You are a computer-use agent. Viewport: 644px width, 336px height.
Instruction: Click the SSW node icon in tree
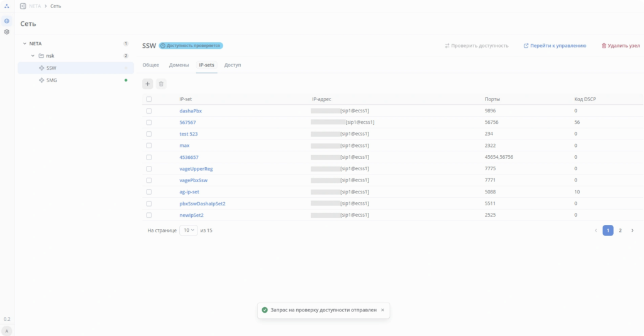pos(42,68)
